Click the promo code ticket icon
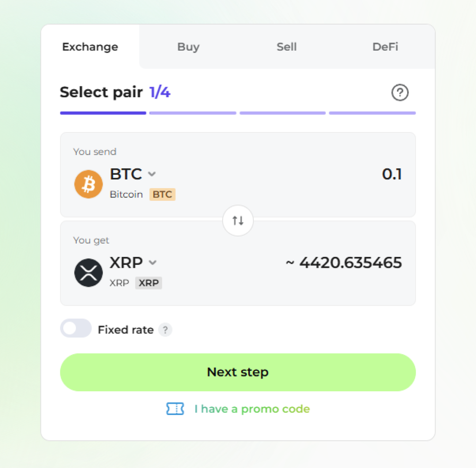This screenshot has height=468, width=476. click(175, 409)
